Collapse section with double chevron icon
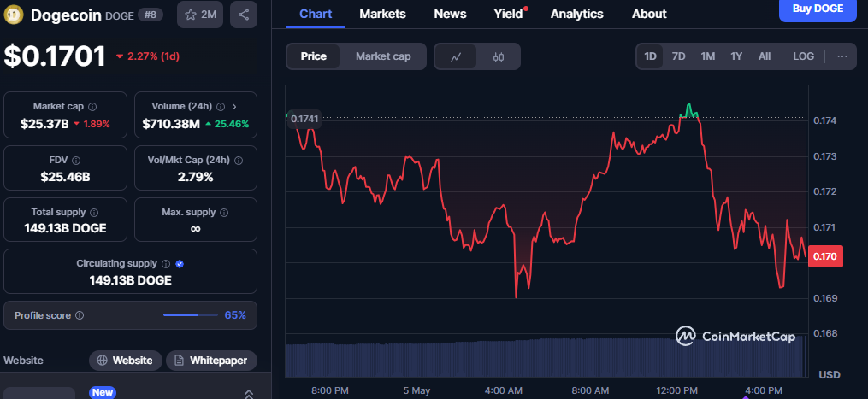 coord(249,394)
